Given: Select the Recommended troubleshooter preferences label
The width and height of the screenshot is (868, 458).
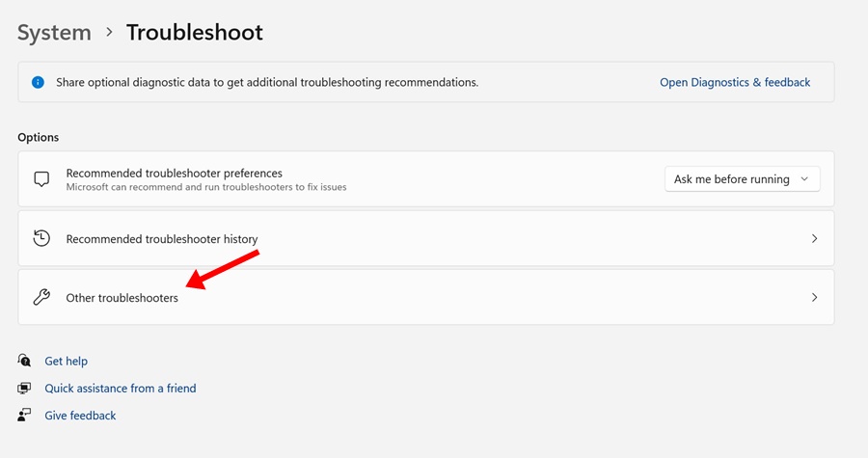Looking at the screenshot, I should [x=174, y=174].
